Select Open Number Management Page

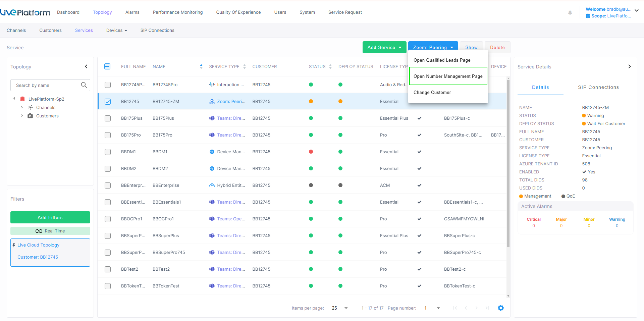click(448, 76)
